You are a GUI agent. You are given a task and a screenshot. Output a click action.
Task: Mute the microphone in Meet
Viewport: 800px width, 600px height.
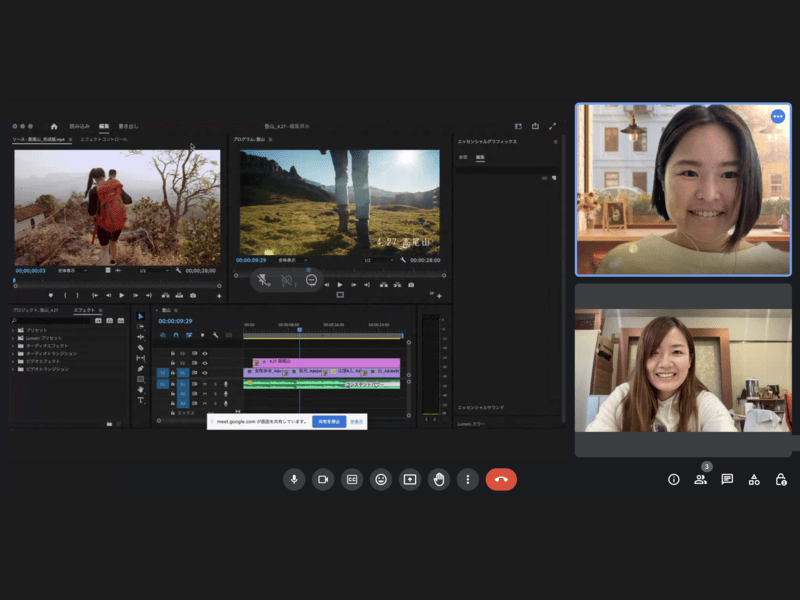click(294, 479)
